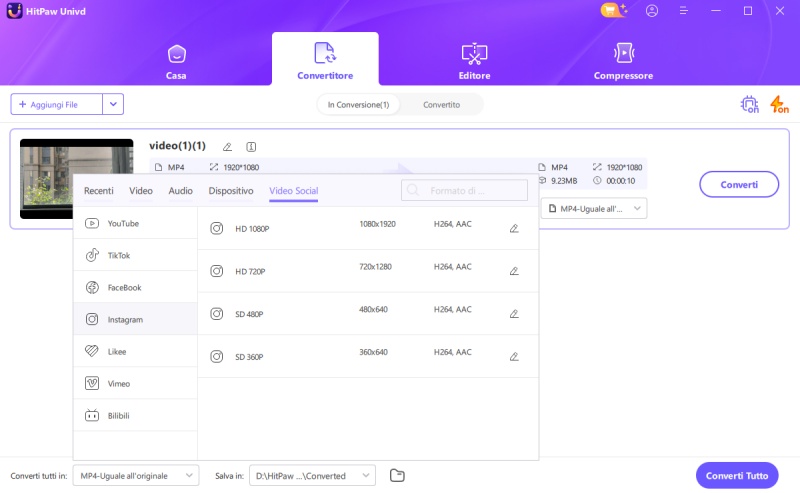Toggle the hardware acceleration chip icon
The height and width of the screenshot is (493, 800).
click(749, 105)
